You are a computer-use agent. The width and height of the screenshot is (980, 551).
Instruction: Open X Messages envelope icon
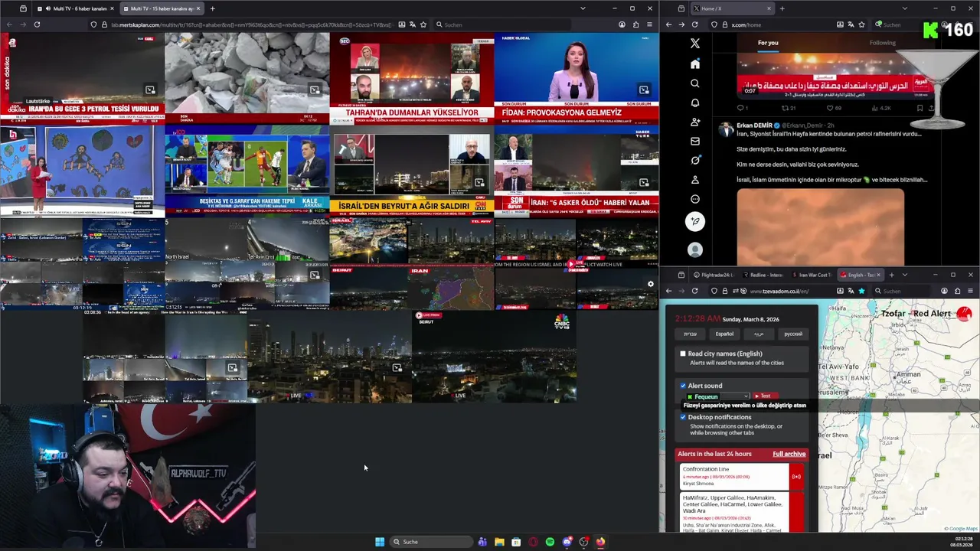coord(694,141)
